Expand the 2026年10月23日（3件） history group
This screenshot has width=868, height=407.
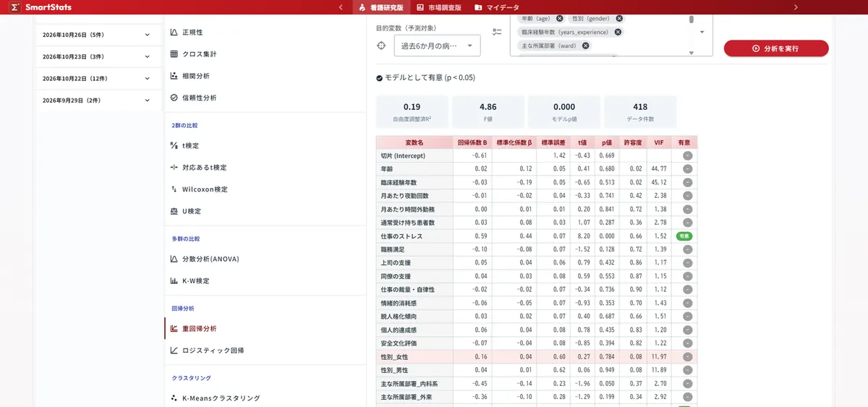[97, 56]
